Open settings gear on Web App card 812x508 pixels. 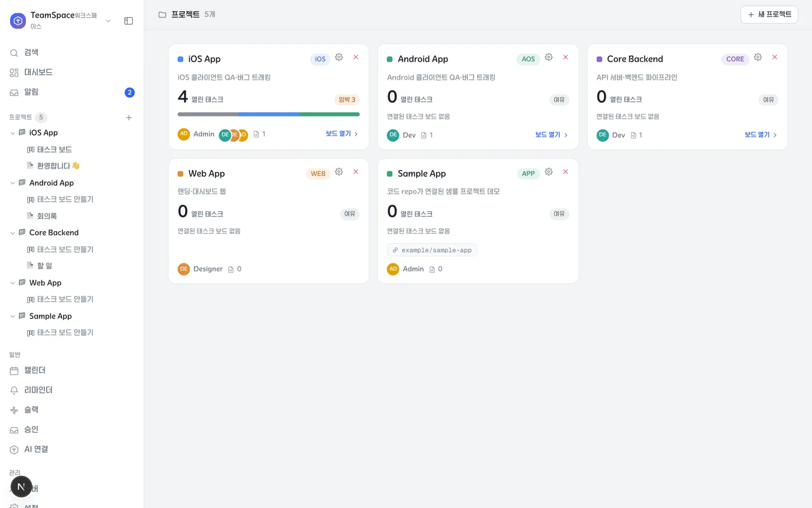[x=339, y=172]
